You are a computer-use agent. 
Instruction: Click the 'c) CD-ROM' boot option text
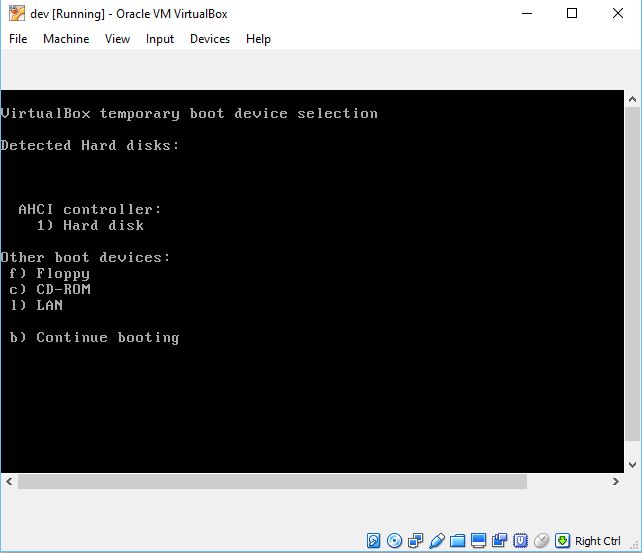click(x=50, y=289)
